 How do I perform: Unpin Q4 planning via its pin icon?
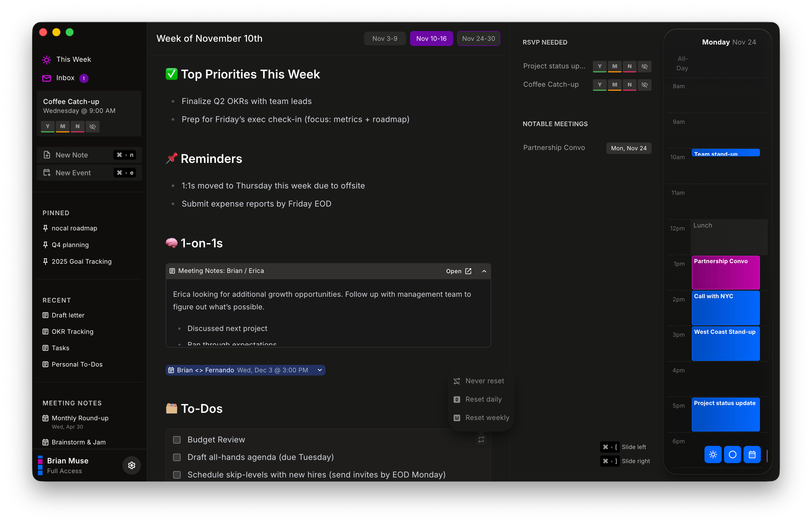[x=46, y=245]
